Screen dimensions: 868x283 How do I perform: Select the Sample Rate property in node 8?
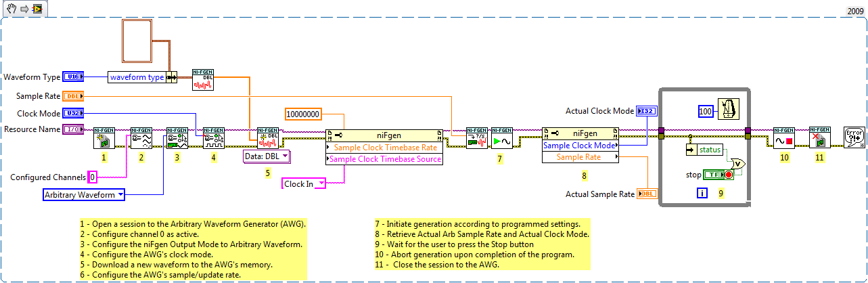point(580,157)
